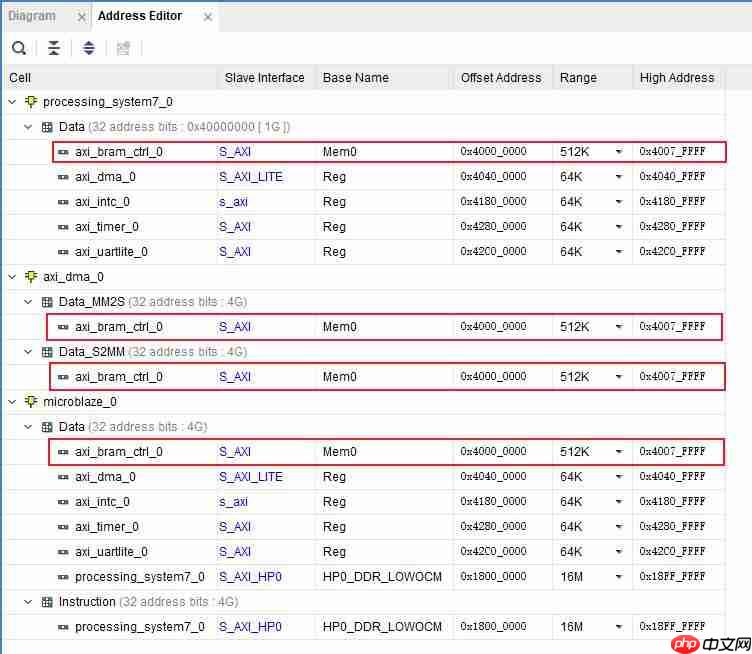Sort by the High Address column header

coord(678,78)
